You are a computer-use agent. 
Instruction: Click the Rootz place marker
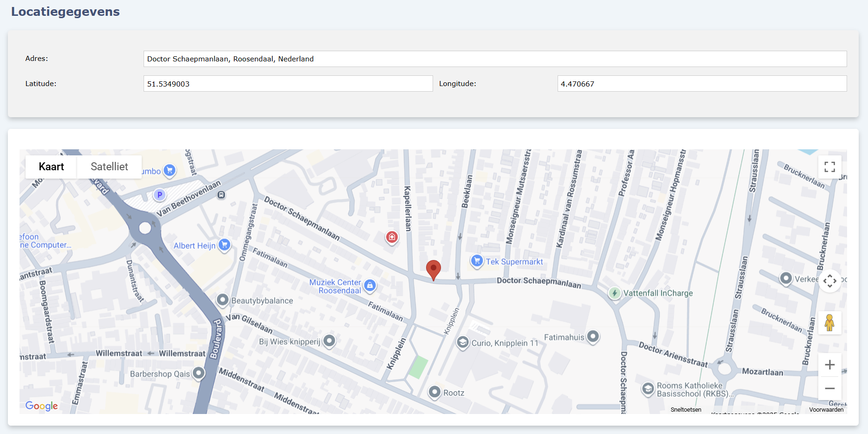coord(434,392)
